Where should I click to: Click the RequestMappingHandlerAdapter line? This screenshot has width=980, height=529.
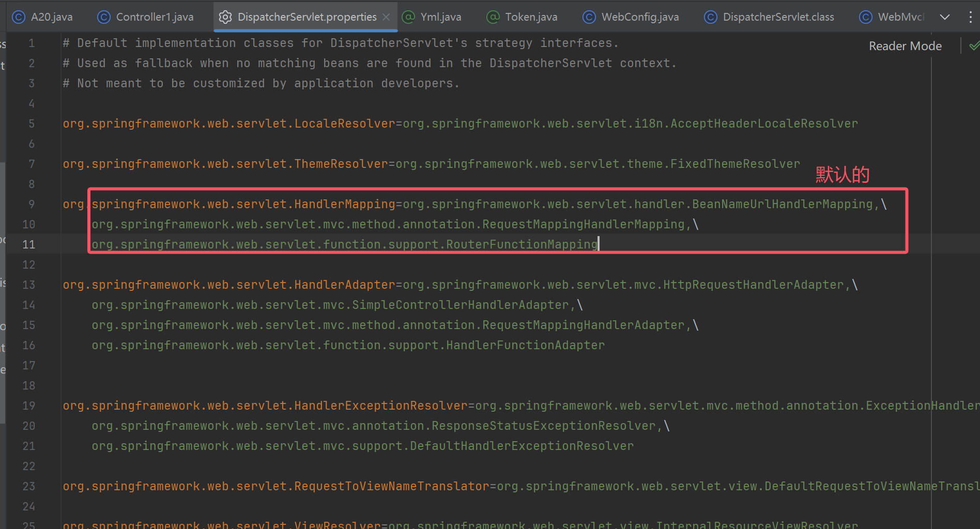(x=395, y=325)
